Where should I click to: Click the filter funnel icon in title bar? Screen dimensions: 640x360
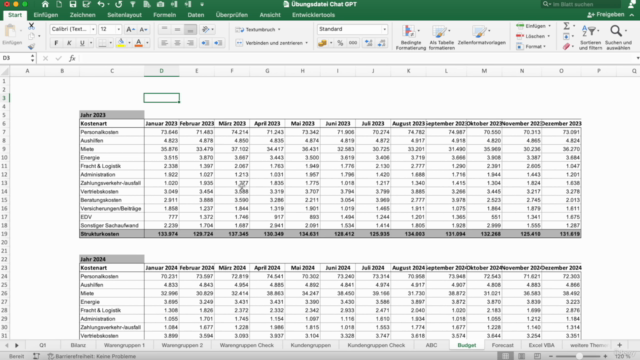133,4
